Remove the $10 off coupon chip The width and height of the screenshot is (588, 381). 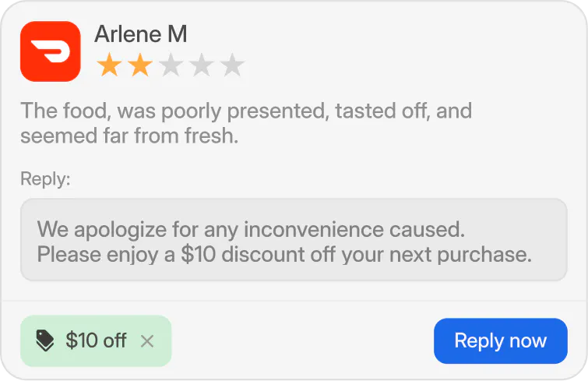pyautogui.click(x=147, y=340)
